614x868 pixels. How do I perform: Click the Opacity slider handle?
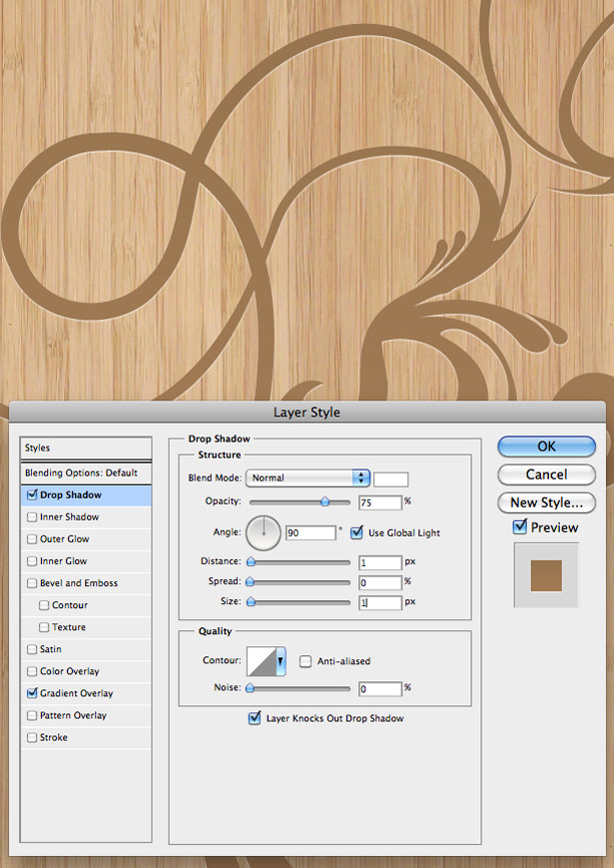[325, 501]
